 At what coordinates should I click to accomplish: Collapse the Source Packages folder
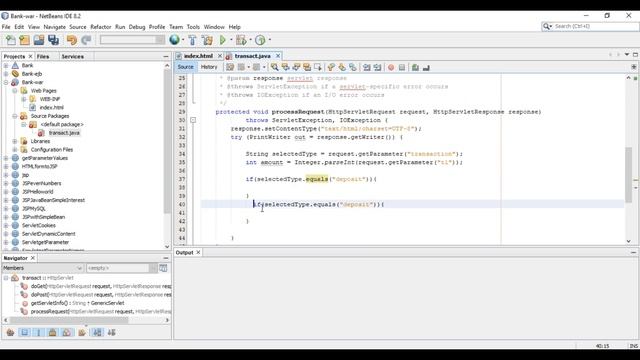[15, 116]
